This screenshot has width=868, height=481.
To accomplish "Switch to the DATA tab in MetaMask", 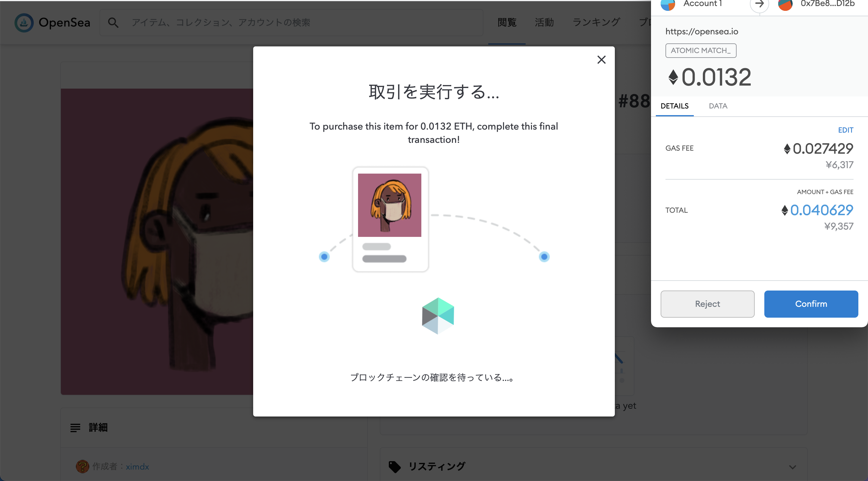I will [x=718, y=106].
